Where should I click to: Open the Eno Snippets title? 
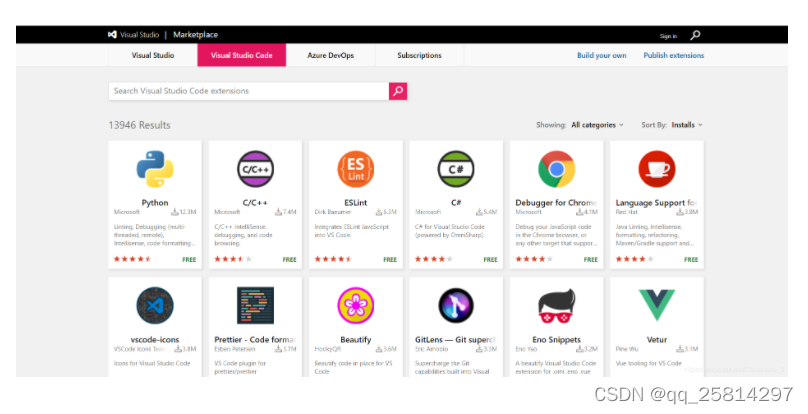(557, 339)
